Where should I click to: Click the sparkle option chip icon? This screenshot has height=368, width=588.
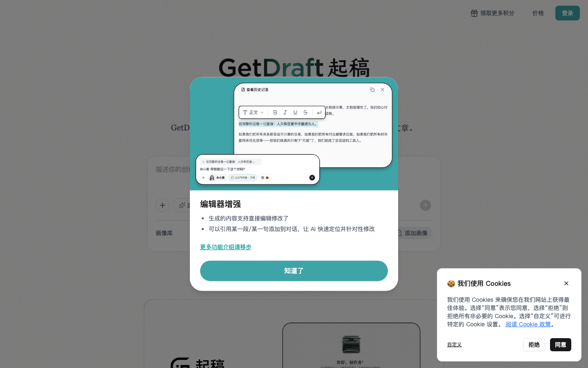[182, 205]
